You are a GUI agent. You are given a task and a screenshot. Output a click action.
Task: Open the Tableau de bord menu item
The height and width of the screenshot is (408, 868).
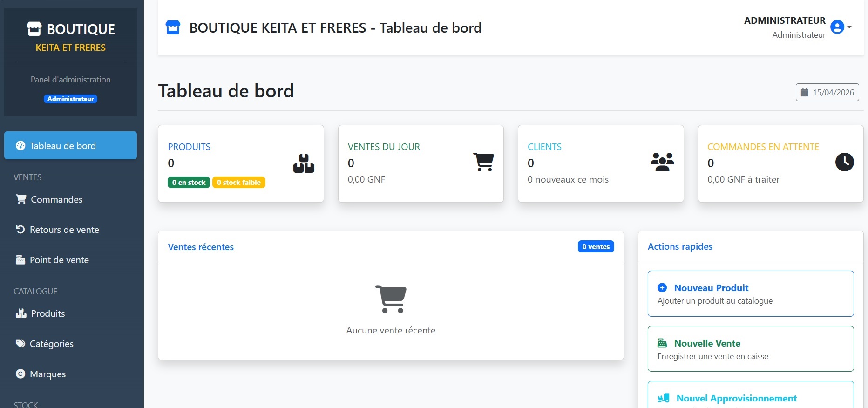70,145
